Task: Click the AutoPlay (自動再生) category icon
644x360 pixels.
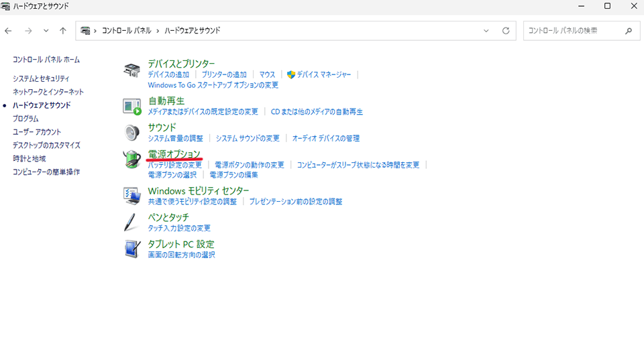Action: pos(131,106)
